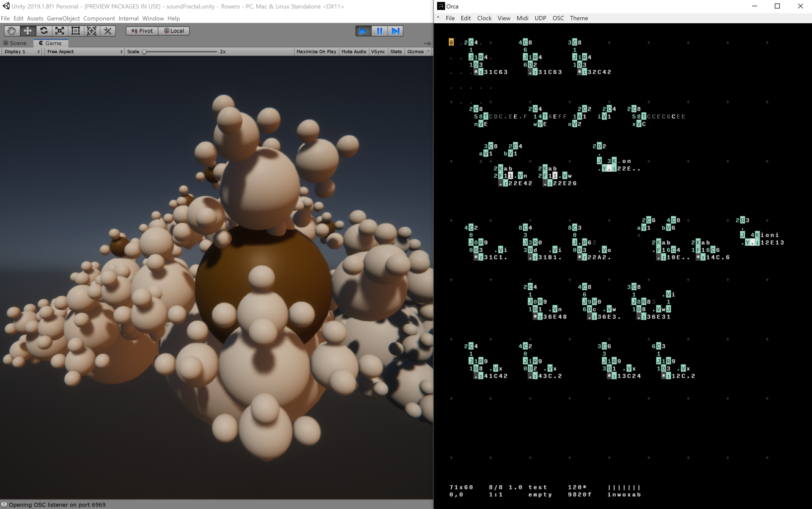812x509 pixels.
Task: Switch to the Scene tab
Action: coord(15,43)
